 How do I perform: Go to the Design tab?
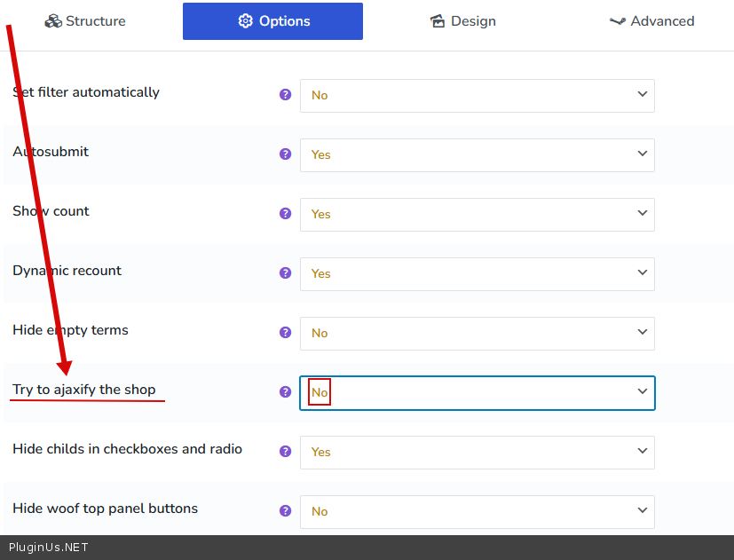click(x=462, y=21)
